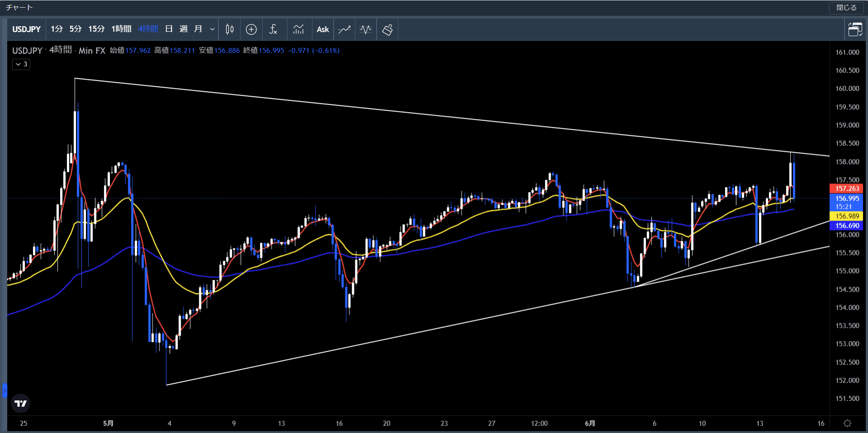Click the 終値 156.995 close value
The height and width of the screenshot is (433, 868).
coord(264,51)
